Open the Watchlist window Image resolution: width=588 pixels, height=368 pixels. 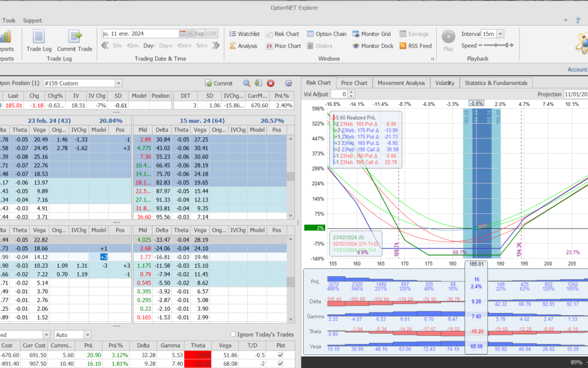[x=243, y=34]
